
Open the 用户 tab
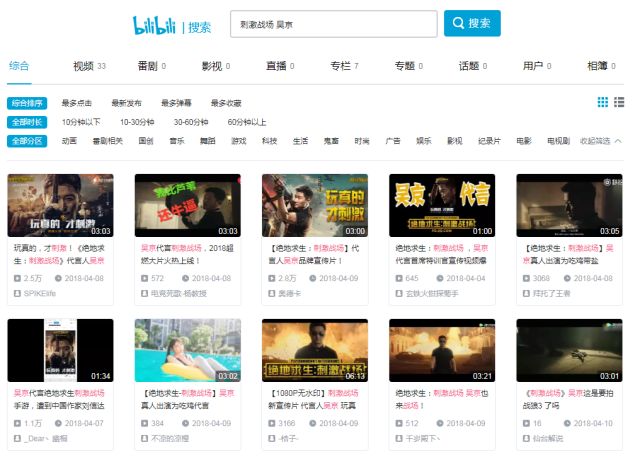pos(537,66)
